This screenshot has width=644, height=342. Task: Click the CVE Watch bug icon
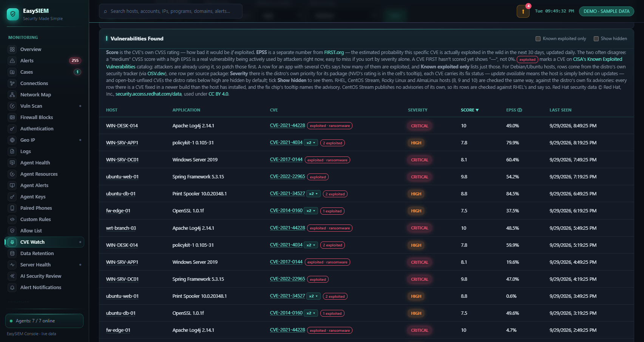tap(12, 242)
